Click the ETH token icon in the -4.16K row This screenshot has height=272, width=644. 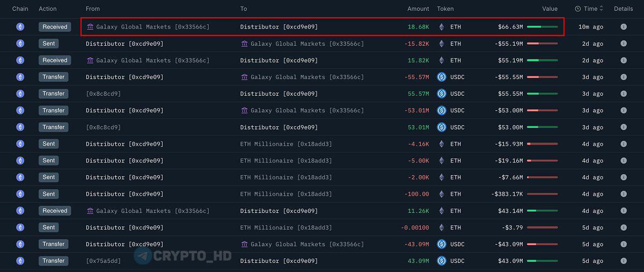[x=442, y=144]
